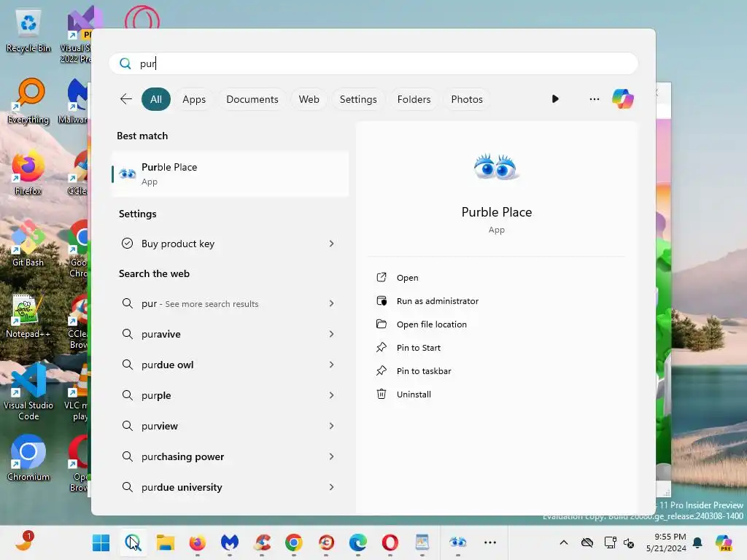Viewport: 747px width, 560px height.
Task: Open the Notepad++ desktop shortcut
Action: coord(28,316)
